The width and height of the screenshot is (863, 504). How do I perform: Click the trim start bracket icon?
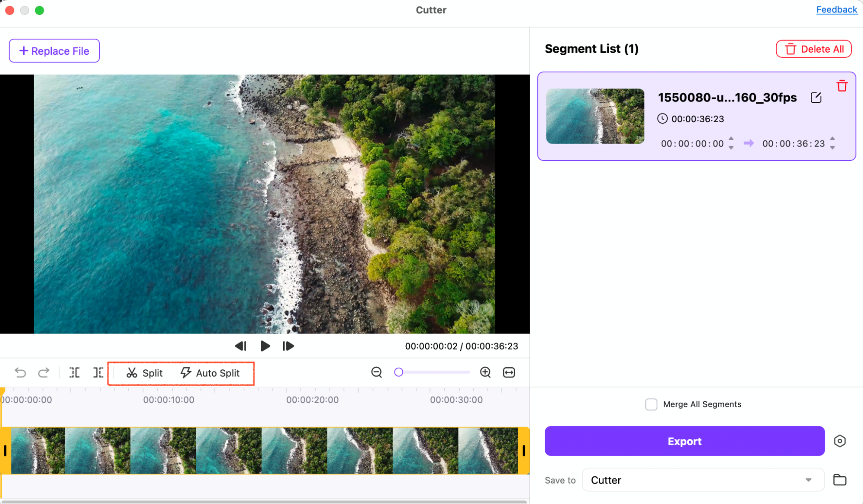pyautogui.click(x=75, y=372)
